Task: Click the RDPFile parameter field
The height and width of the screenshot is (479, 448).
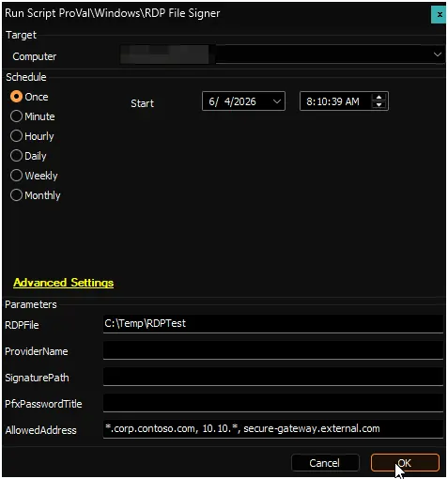Action: (273, 324)
